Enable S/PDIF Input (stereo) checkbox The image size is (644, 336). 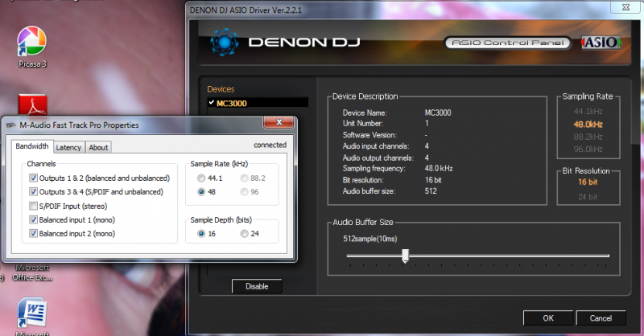[x=33, y=206]
